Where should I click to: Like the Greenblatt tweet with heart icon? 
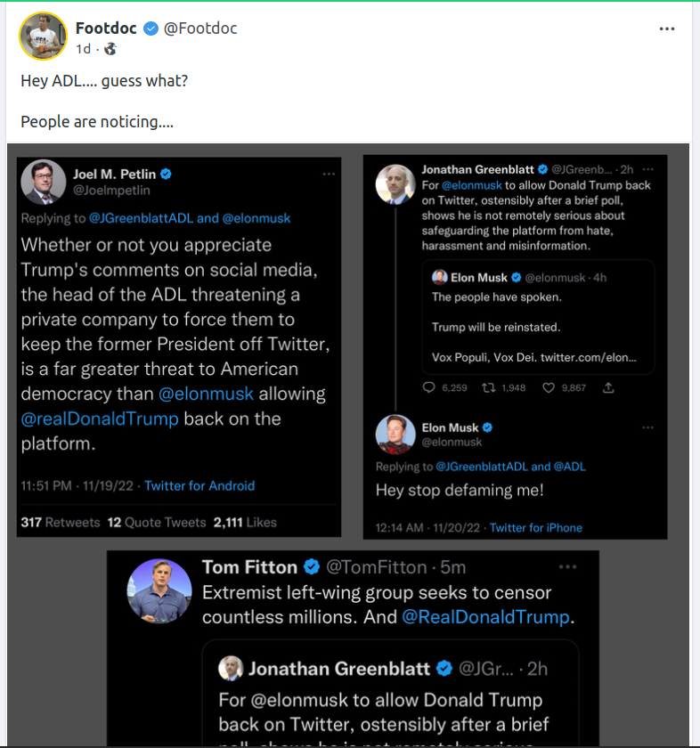[x=549, y=387]
